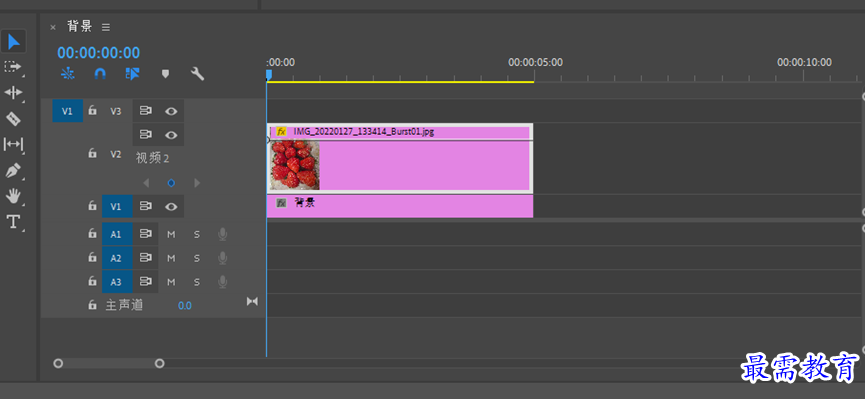Open the 背景 panel menu
This screenshot has height=399, width=865.
click(106, 27)
